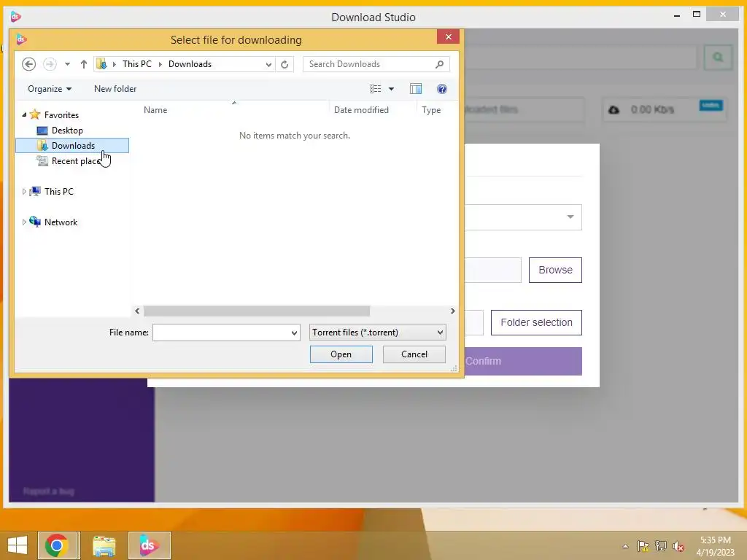Refresh the Downloads folder view
747x560 pixels.
[285, 64]
